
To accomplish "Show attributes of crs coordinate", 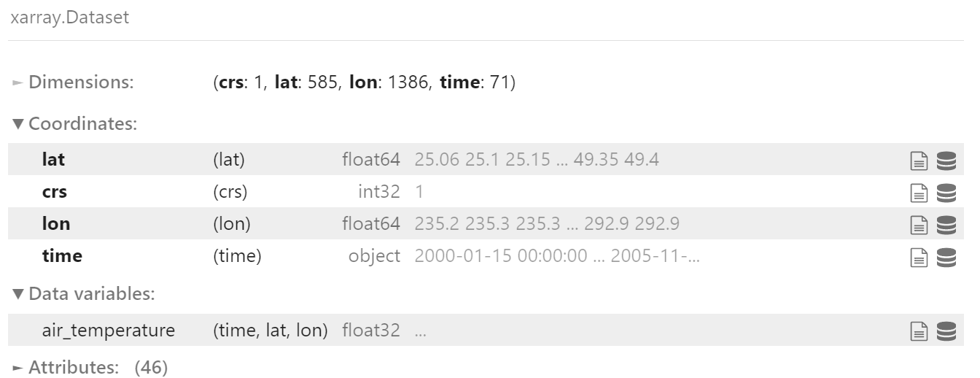I will (x=920, y=192).
